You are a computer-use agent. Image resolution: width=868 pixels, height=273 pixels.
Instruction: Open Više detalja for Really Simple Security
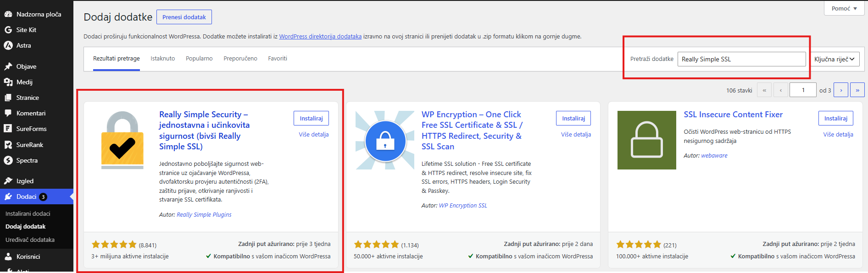click(x=314, y=134)
